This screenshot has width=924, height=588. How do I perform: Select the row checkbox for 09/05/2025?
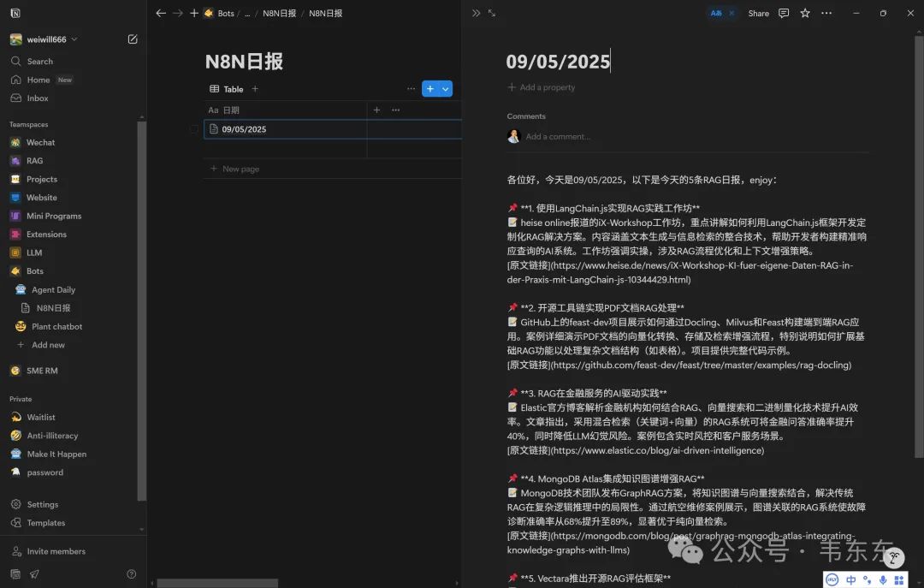[x=194, y=129]
